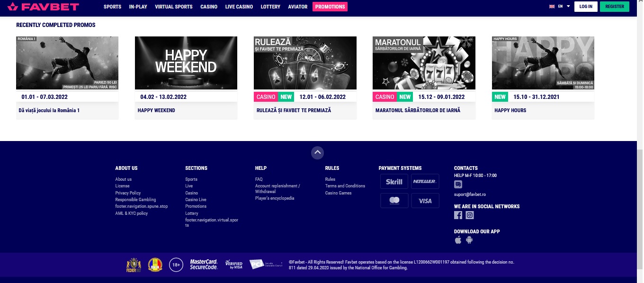Click the Mastercard payment icon
Screen dimensions: 644x283
pyautogui.click(x=394, y=201)
